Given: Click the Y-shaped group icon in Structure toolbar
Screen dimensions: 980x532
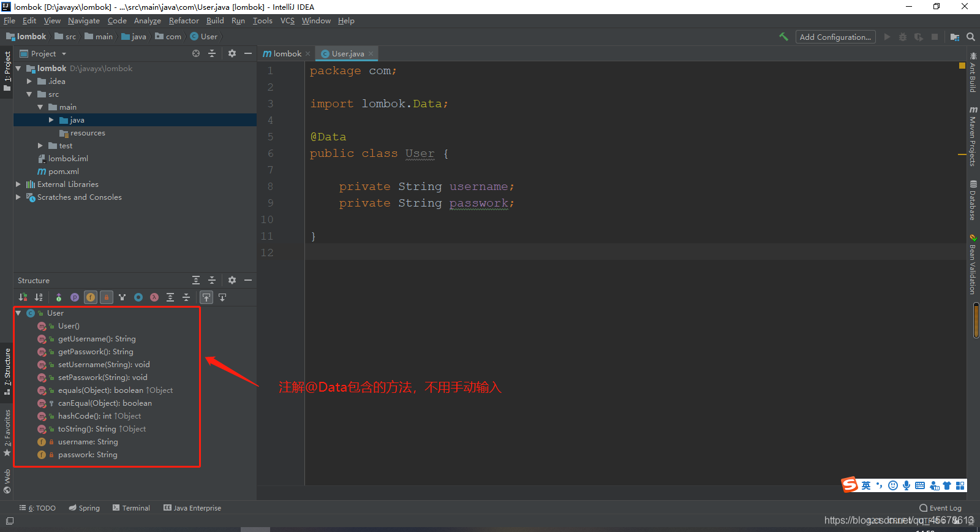Looking at the screenshot, I should pos(123,297).
